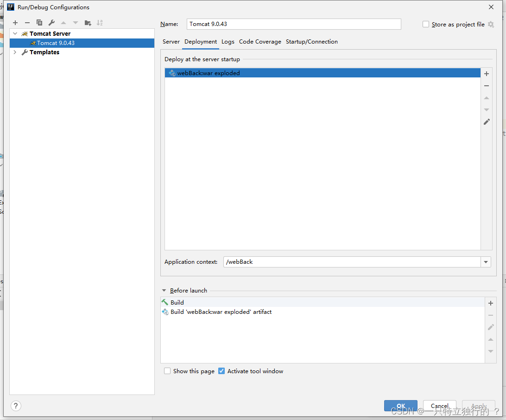Collapse the Tomcat Server tree node

click(14, 33)
